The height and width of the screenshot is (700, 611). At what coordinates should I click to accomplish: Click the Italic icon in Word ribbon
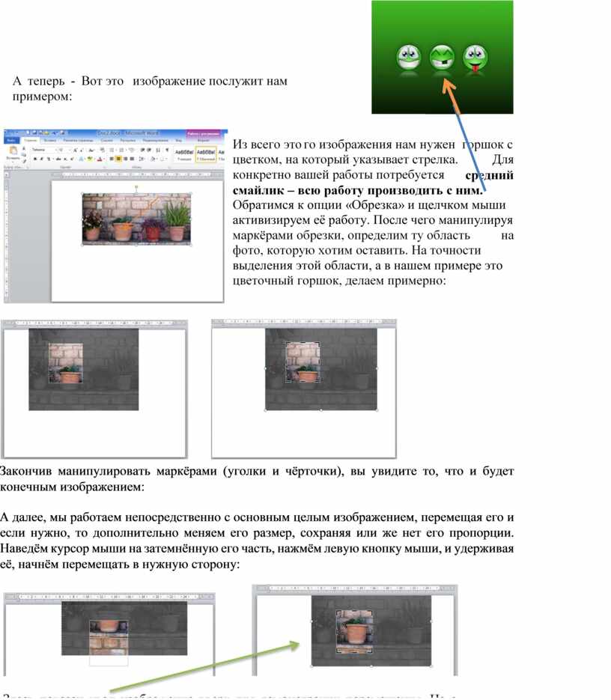[x=41, y=159]
